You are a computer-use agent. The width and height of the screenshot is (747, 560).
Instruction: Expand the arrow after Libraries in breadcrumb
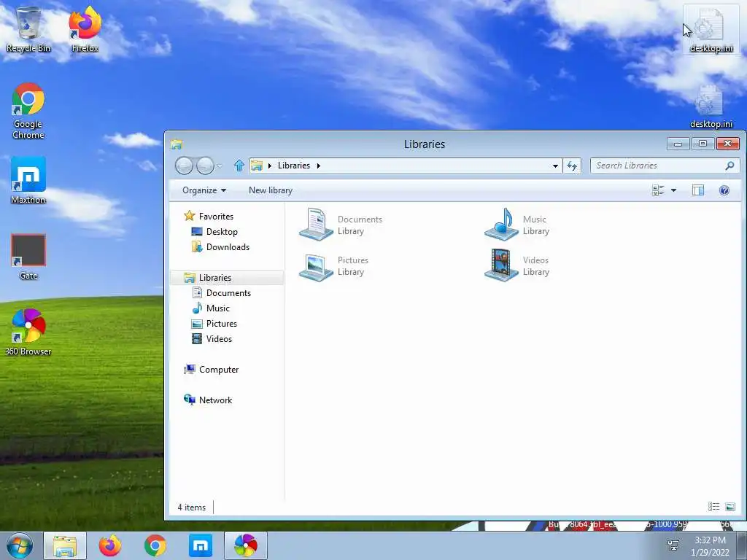pos(318,166)
